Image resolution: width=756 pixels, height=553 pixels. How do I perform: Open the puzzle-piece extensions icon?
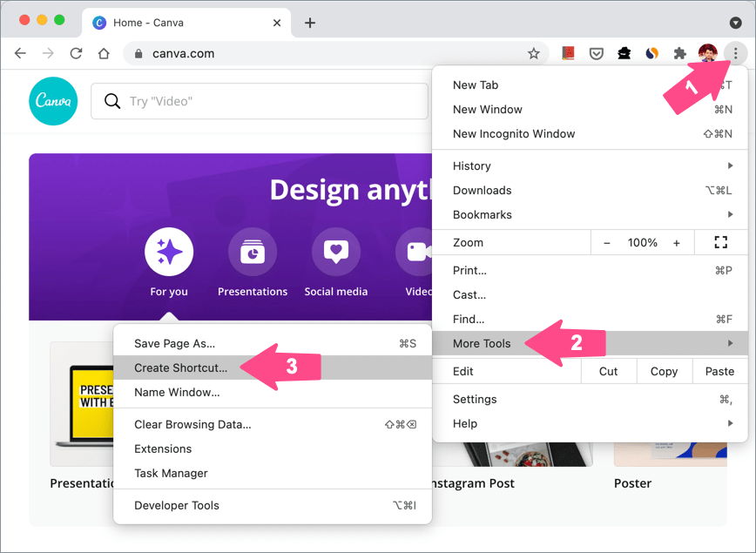click(679, 53)
